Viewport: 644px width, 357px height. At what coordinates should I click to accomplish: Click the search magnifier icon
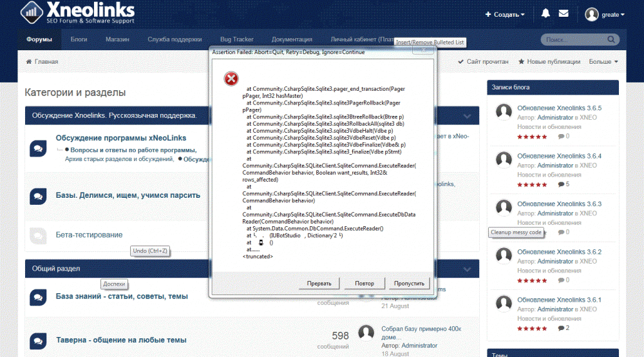pos(611,39)
